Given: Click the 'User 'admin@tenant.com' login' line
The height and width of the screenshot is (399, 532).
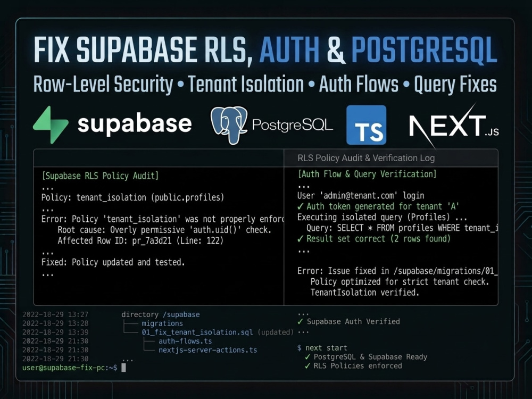Looking at the screenshot, I should point(361,196).
